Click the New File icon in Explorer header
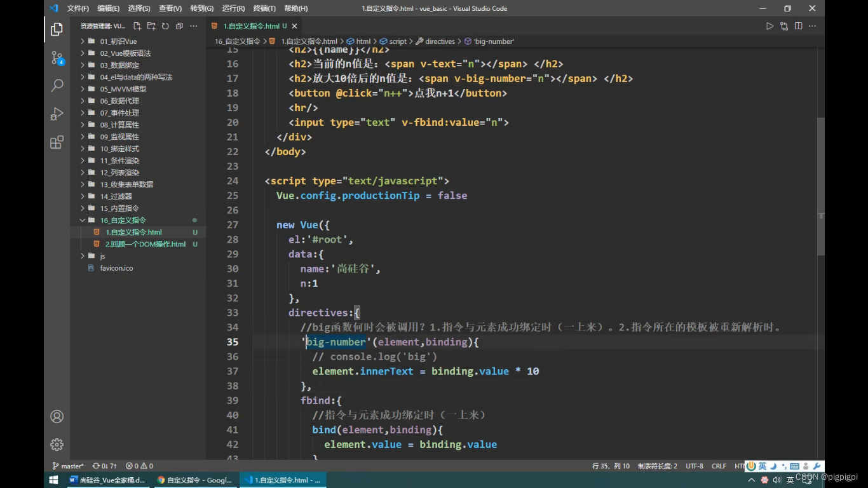868x488 pixels. point(137,26)
